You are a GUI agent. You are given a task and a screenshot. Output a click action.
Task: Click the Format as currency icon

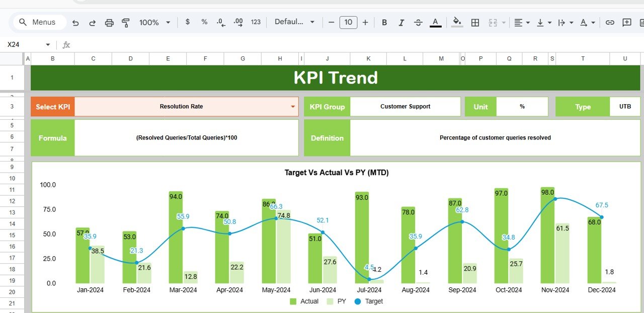pos(187,22)
